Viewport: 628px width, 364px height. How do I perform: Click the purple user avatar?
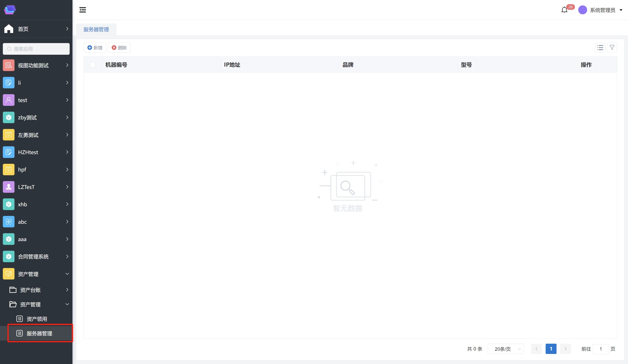tap(582, 10)
